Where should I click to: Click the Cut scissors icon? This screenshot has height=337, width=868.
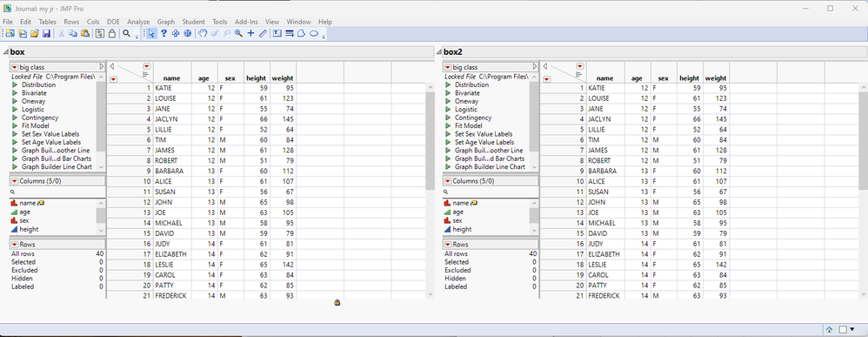(62, 34)
